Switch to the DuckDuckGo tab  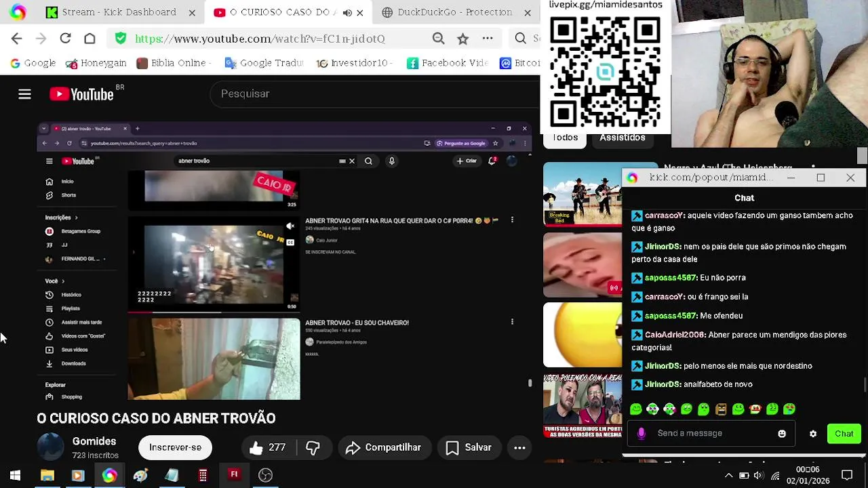pyautogui.click(x=456, y=12)
